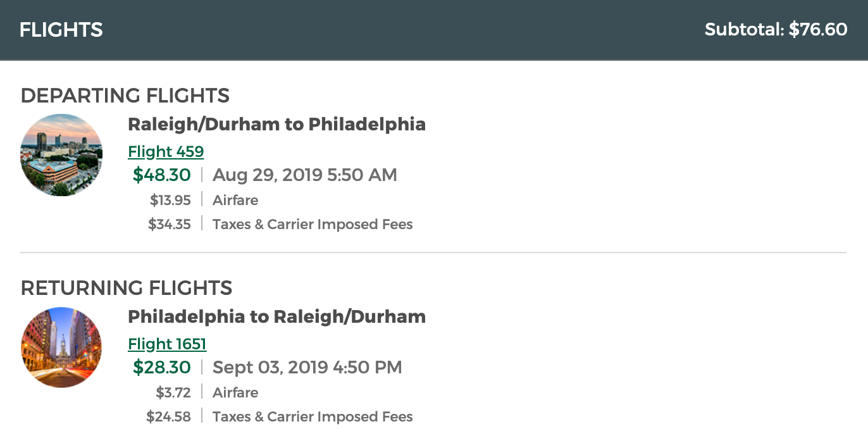This screenshot has height=443, width=868.
Task: Open the Flight 459 link
Action: [166, 152]
